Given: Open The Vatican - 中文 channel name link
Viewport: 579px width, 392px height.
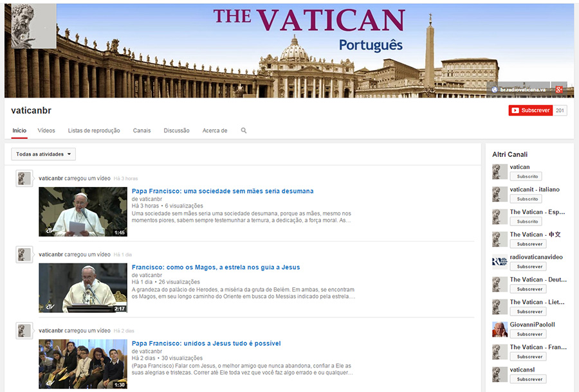Looking at the screenshot, I should (535, 235).
